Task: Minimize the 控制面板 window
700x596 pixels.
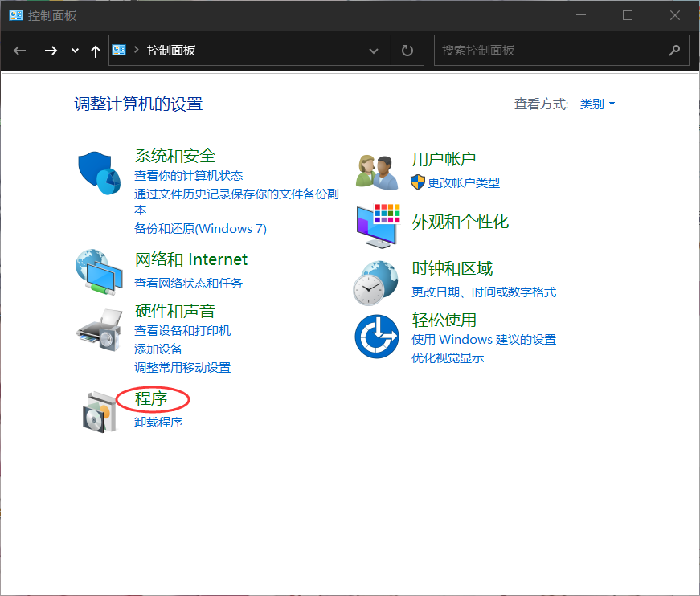Action: pyautogui.click(x=581, y=15)
